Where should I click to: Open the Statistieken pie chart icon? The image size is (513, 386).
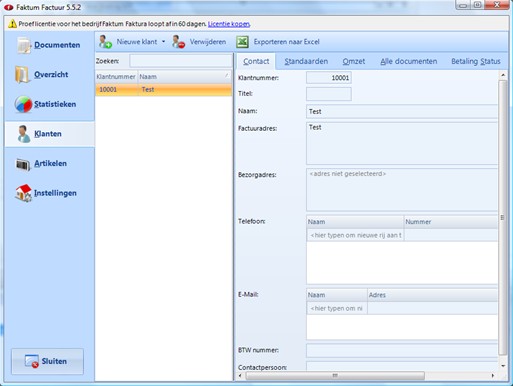click(23, 104)
